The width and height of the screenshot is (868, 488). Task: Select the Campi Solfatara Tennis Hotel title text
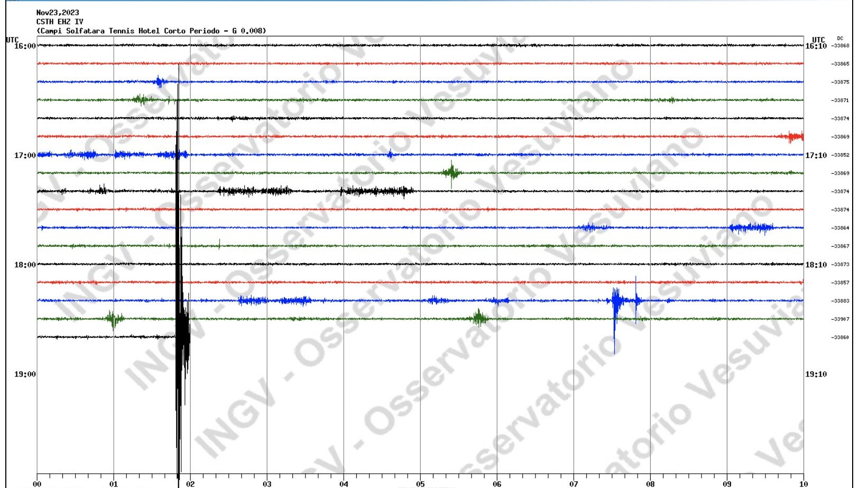click(x=151, y=31)
